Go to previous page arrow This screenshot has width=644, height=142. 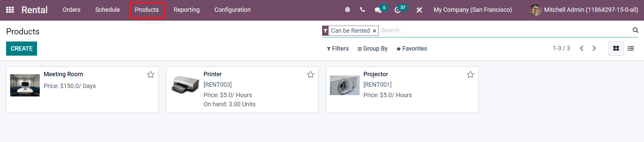[x=581, y=48]
